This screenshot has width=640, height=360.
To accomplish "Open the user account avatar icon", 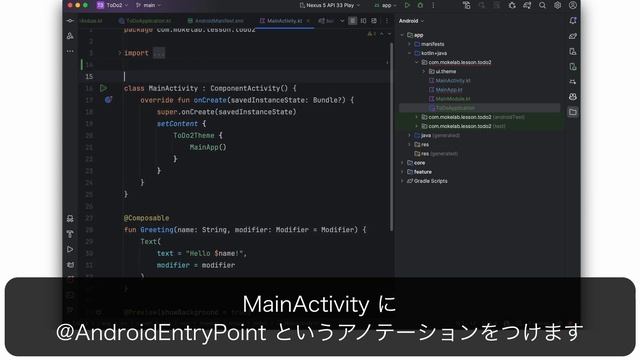I will (573, 5).
